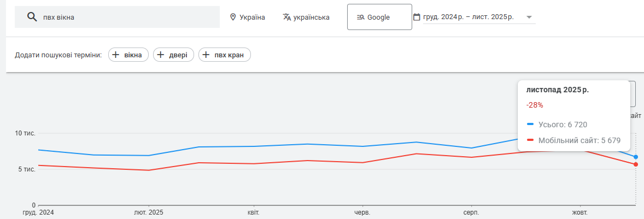Click the blue November data point on chart
The image size is (644, 219).
(636, 157)
